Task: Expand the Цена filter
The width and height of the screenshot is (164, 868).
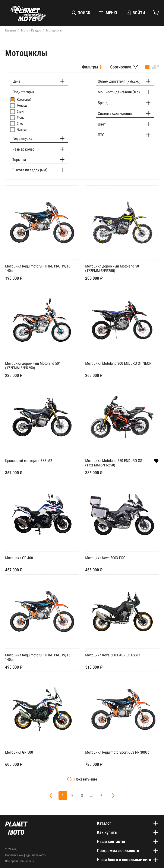Action: 39,81
